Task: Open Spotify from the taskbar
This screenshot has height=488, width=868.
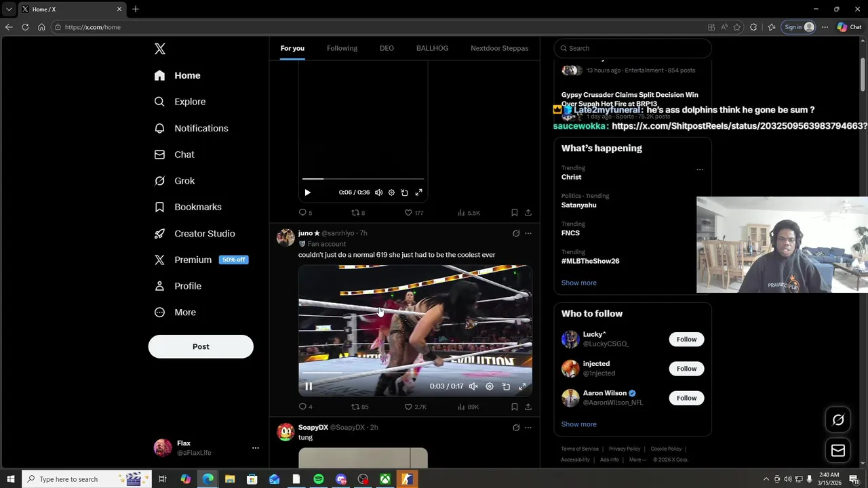Action: [x=318, y=479]
